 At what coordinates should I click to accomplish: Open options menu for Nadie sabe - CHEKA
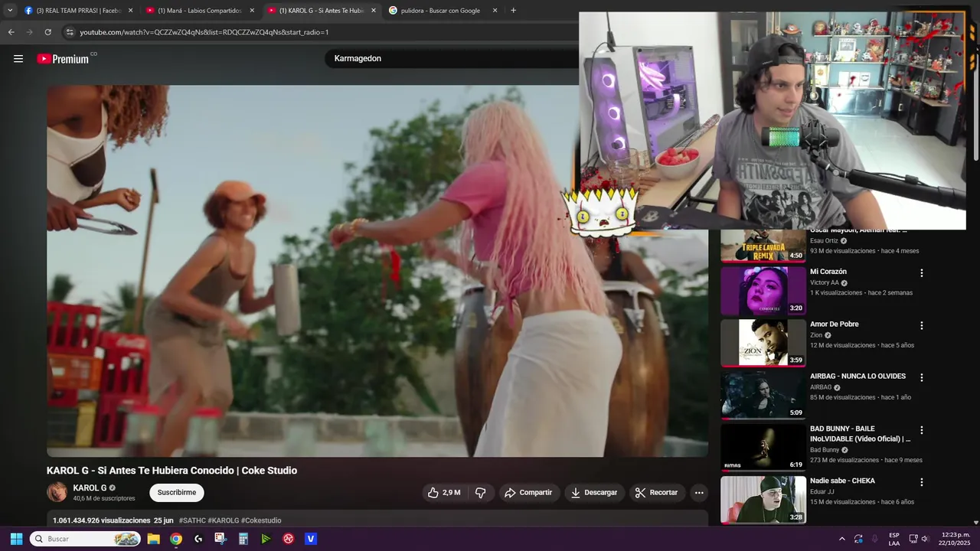coord(922,482)
